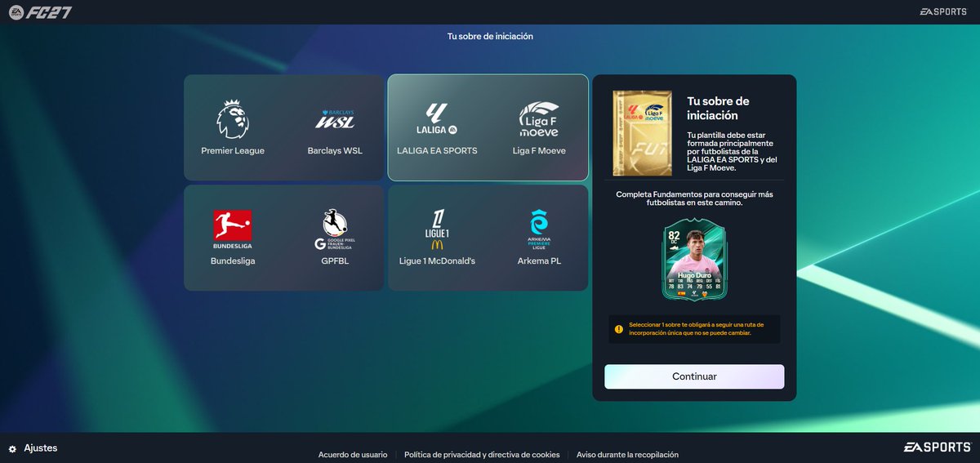Select the GPFBL label text
980x463 pixels.
coord(335,261)
